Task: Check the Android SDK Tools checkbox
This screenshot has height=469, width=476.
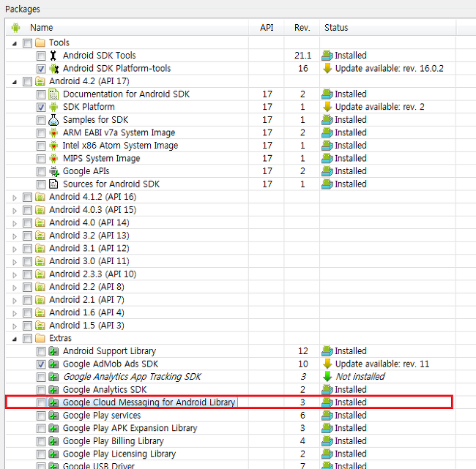Action: (x=41, y=56)
